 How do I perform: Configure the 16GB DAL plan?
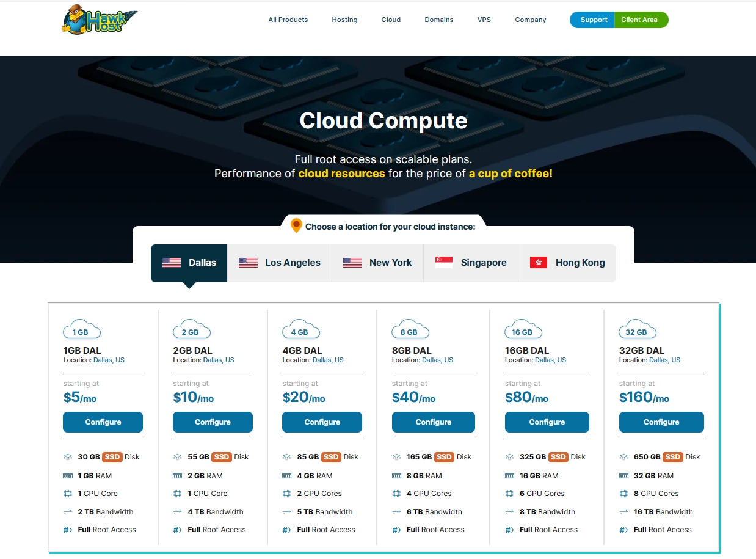pyautogui.click(x=547, y=422)
